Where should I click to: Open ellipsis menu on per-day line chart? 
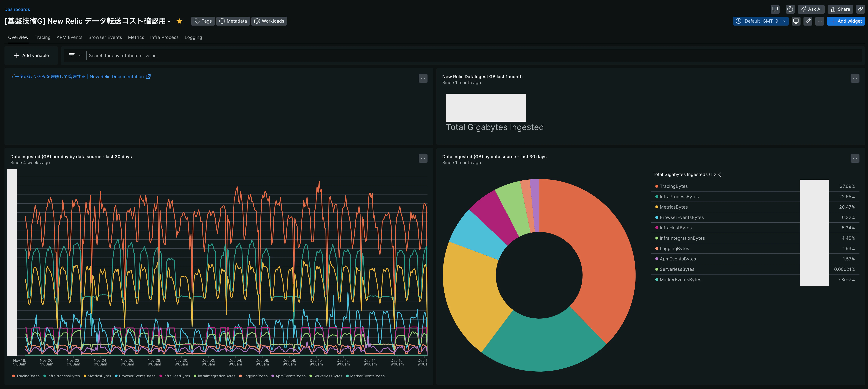tap(423, 158)
